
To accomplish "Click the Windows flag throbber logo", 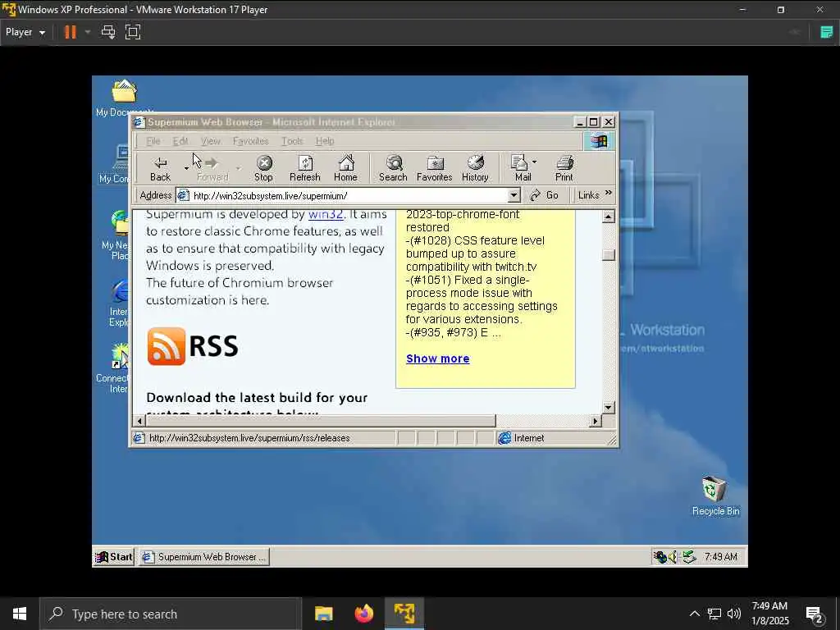I will (599, 141).
